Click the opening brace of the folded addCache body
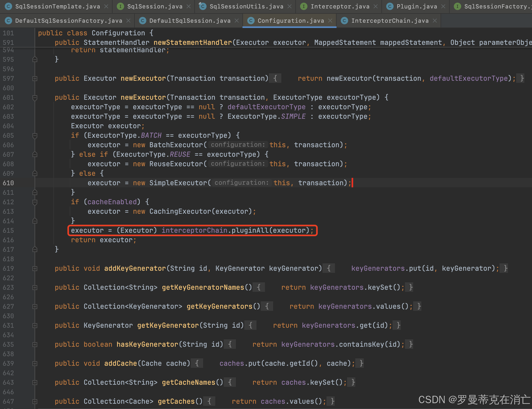Image resolution: width=532 pixels, height=409 pixels. point(197,363)
